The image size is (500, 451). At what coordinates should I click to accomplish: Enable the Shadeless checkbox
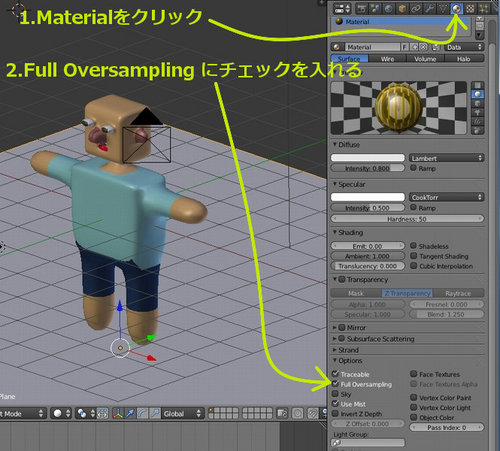tap(413, 246)
